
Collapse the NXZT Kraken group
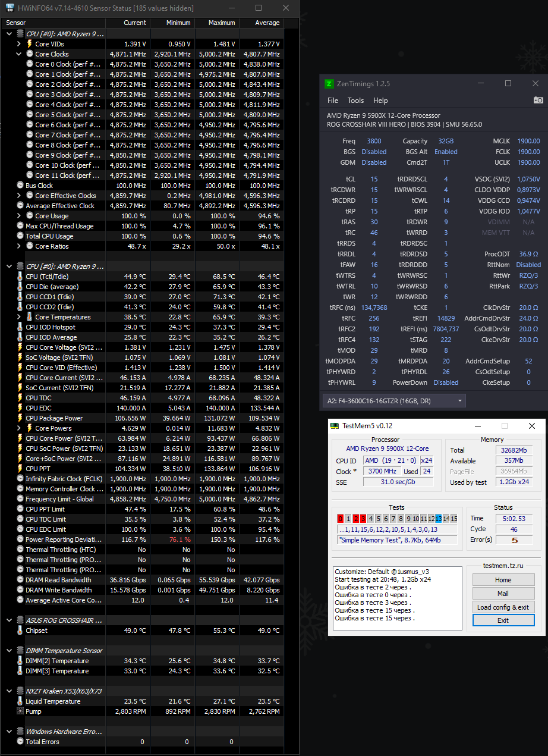[x=9, y=691]
